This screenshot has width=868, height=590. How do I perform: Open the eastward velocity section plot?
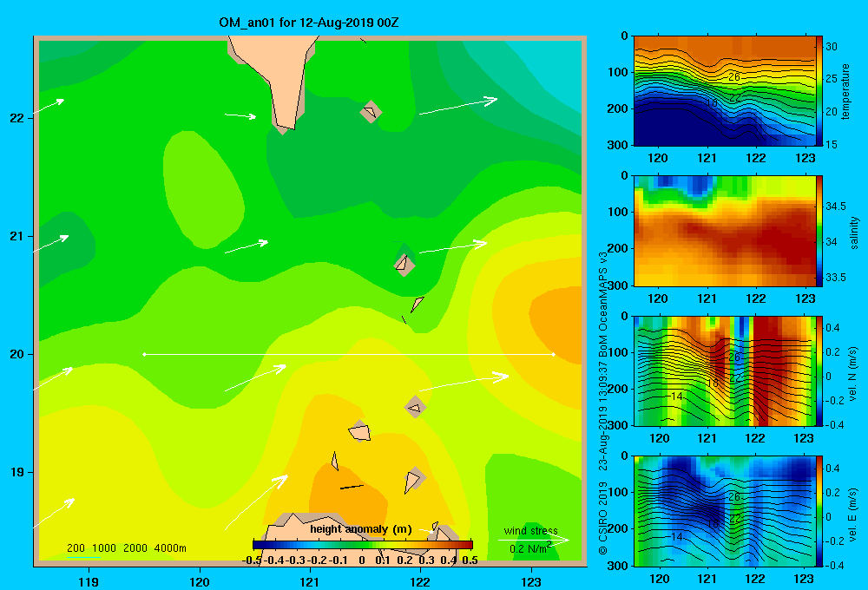tap(725, 511)
